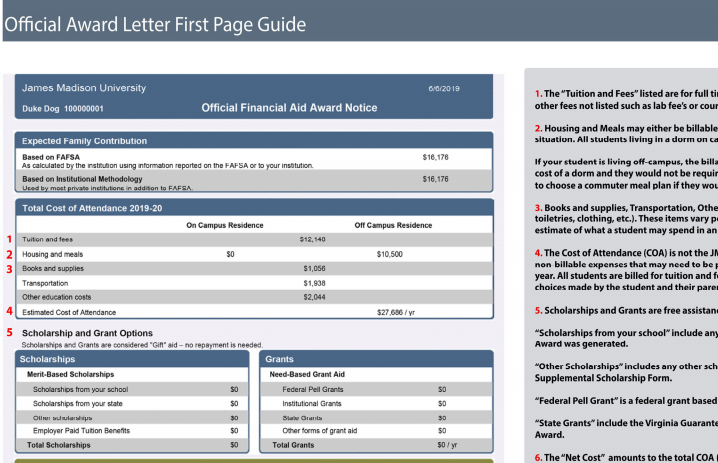The image size is (718, 463).
Task: Click 'Scholarship and Grant Options' heading
Action: tap(87, 333)
